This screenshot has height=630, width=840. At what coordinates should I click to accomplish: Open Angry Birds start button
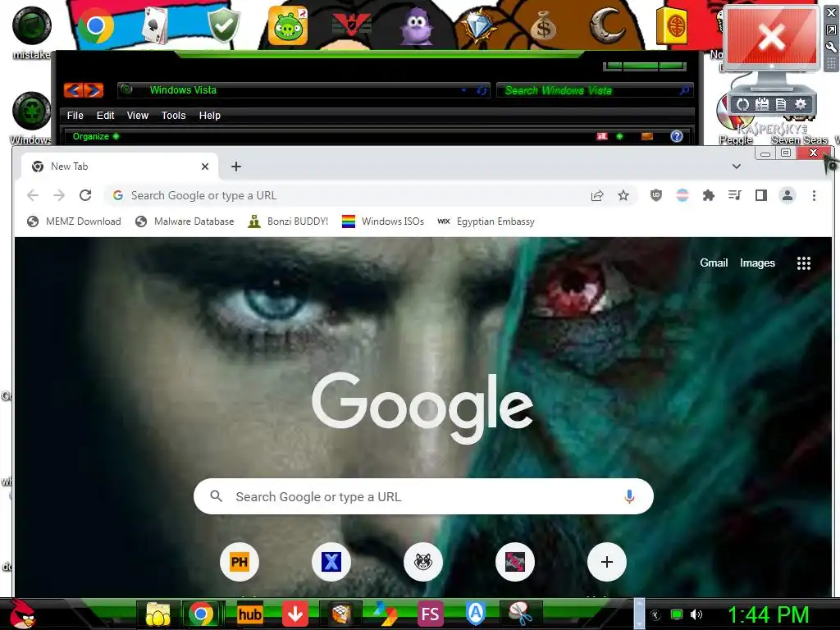click(21, 614)
